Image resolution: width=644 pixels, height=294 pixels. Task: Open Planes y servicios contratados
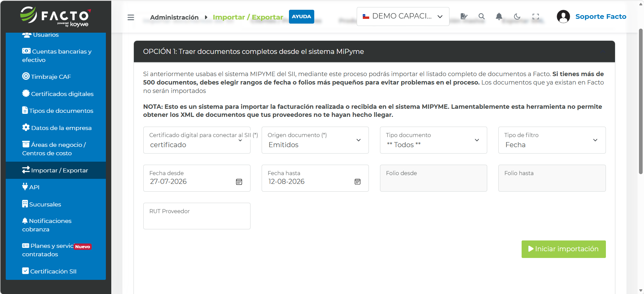pos(56,250)
